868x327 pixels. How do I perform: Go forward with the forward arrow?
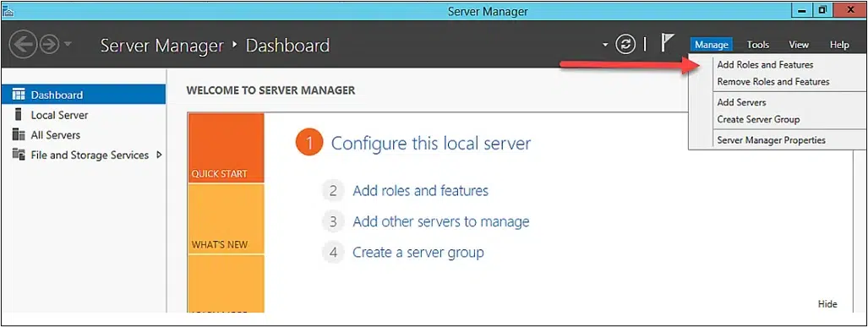pos(49,44)
